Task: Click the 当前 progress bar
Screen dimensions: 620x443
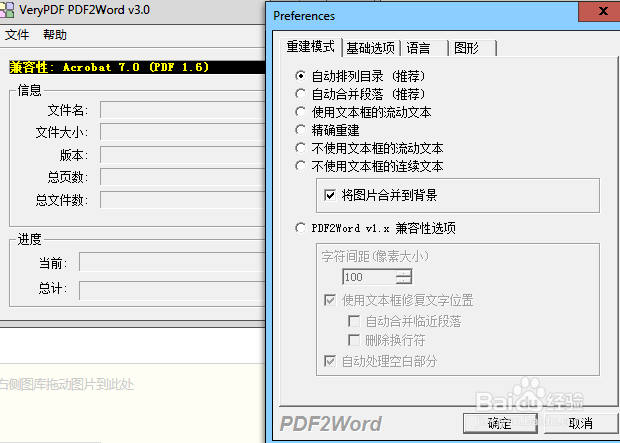Action: coord(172,262)
